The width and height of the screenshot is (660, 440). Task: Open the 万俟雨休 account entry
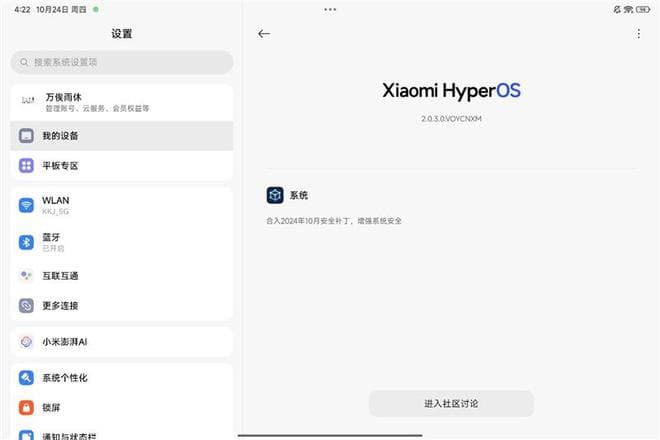click(122, 102)
